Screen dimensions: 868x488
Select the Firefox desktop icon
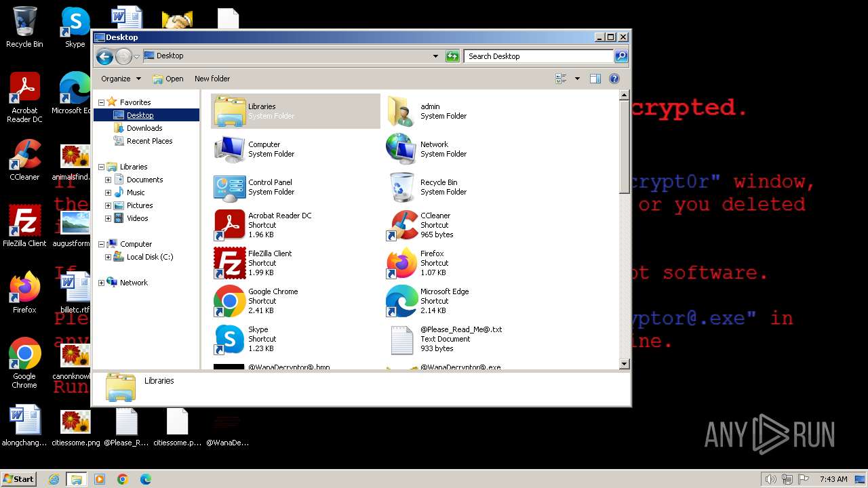point(24,293)
